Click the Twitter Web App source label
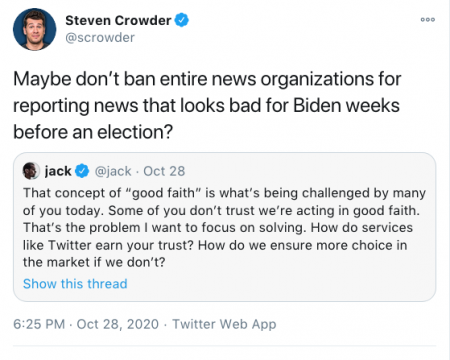Screen dimensions: 450x360 coord(224,324)
